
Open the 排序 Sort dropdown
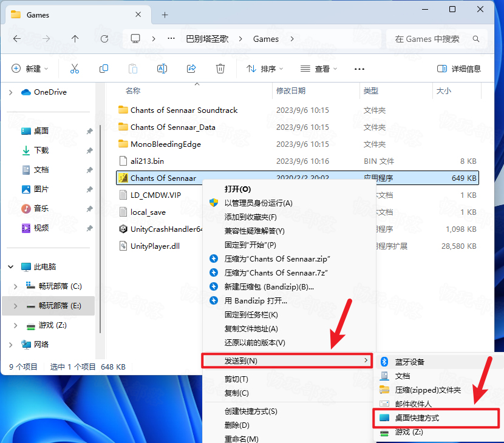pos(265,69)
